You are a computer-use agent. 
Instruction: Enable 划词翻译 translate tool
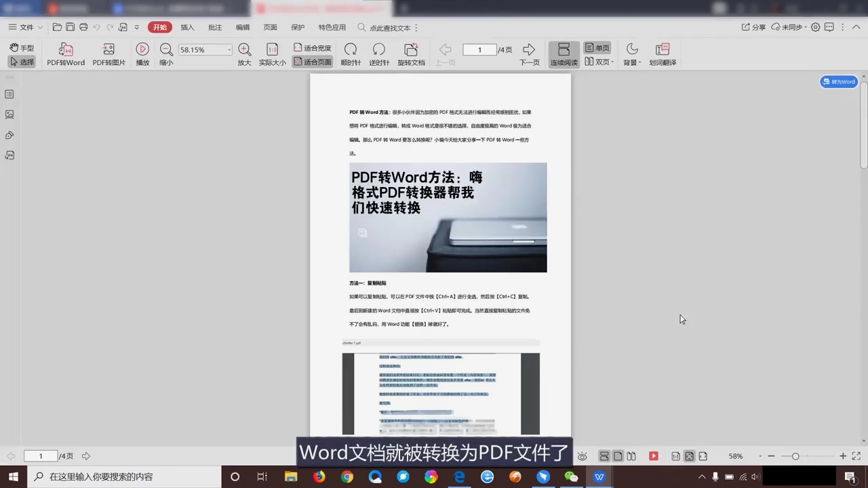point(663,54)
